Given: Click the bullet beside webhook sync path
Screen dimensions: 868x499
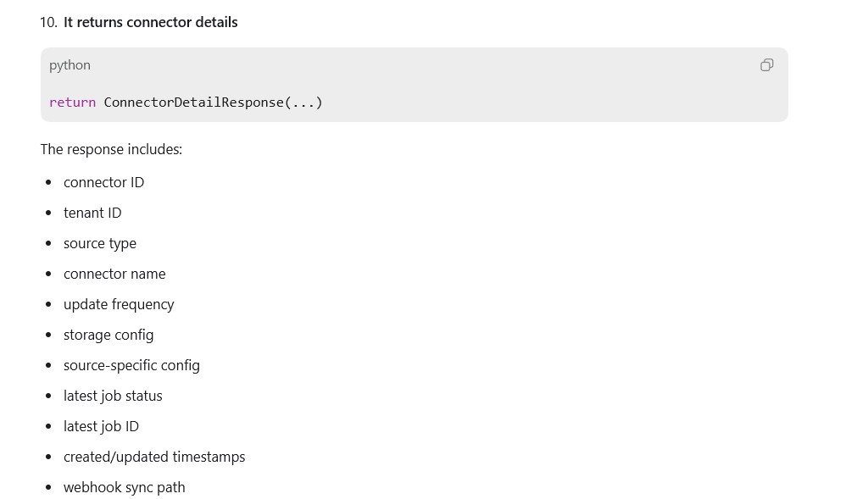Looking at the screenshot, I should (x=48, y=487).
